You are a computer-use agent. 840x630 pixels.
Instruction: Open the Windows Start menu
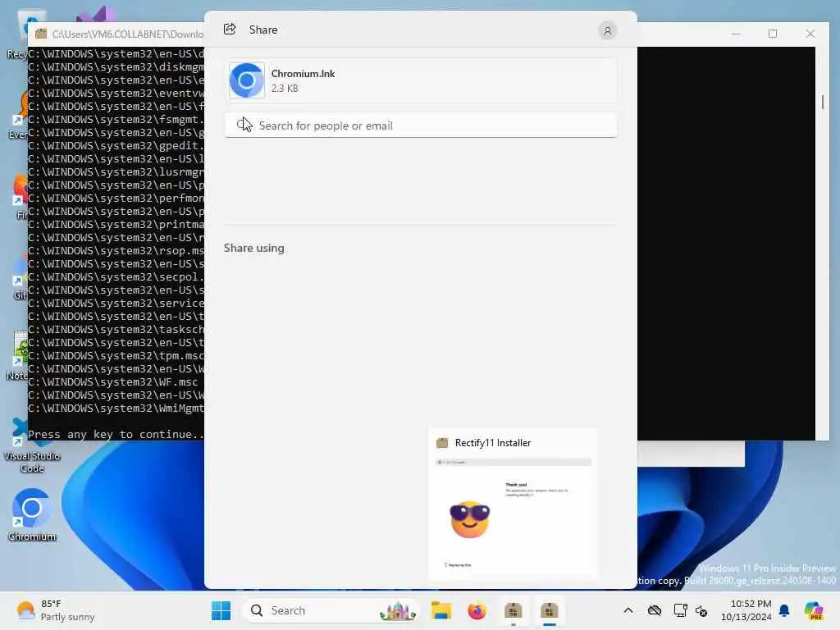point(221,610)
